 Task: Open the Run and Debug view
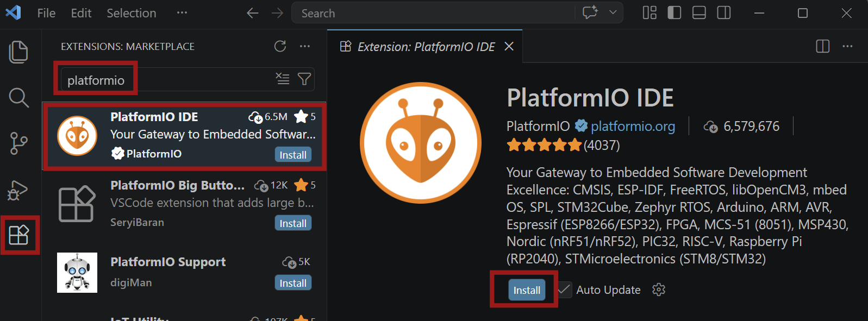[x=18, y=190]
